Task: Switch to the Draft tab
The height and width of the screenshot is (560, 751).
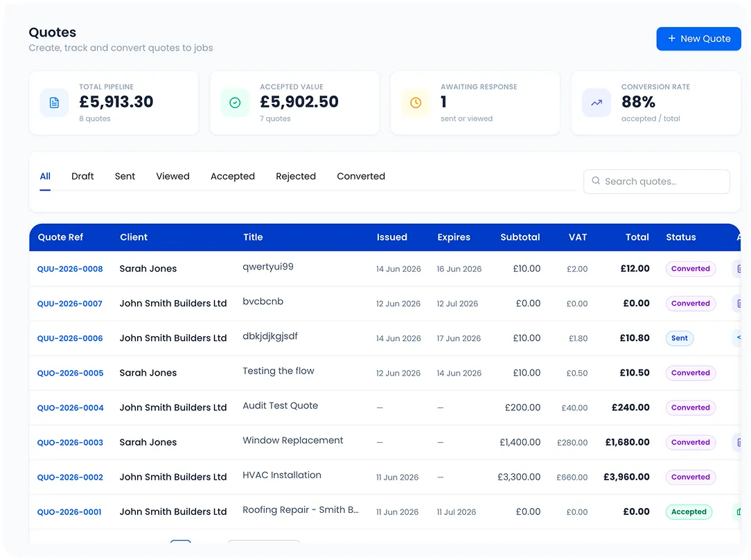Action: point(82,176)
